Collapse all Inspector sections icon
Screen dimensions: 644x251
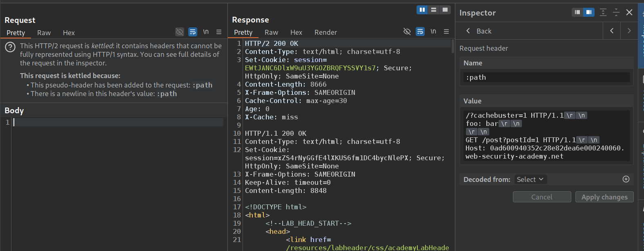616,13
